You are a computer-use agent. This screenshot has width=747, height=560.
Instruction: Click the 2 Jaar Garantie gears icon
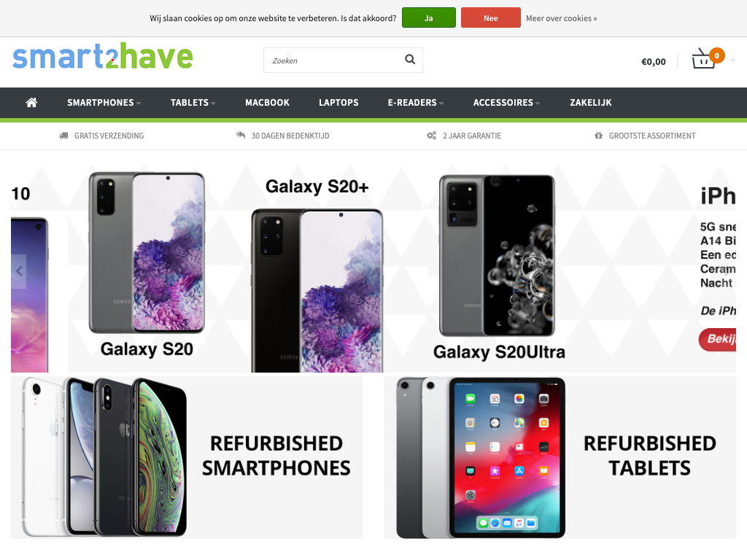[431, 136]
